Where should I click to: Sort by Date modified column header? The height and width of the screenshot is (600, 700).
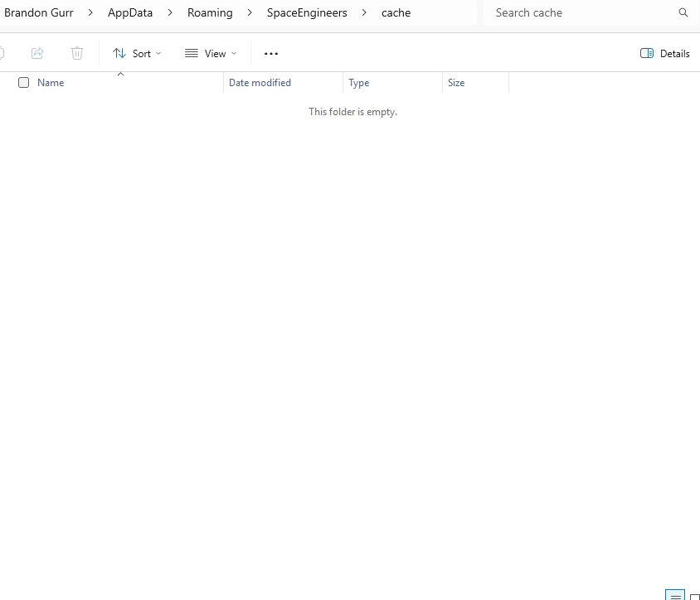click(260, 83)
